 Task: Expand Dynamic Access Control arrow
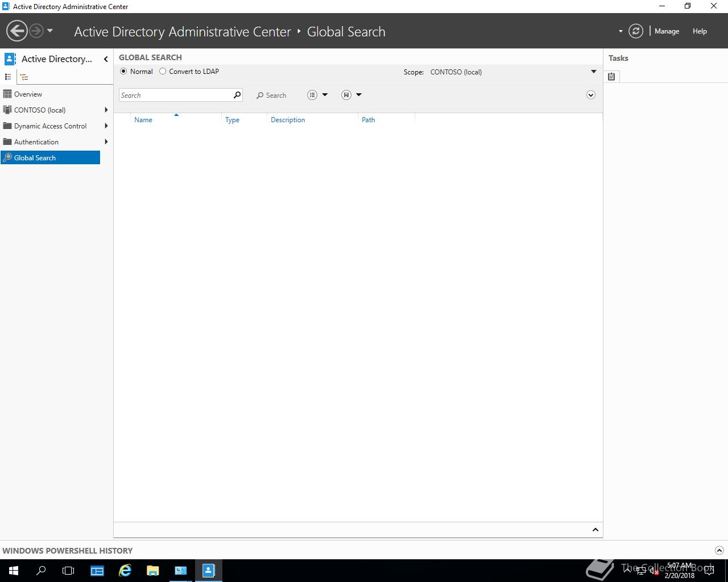[106, 126]
